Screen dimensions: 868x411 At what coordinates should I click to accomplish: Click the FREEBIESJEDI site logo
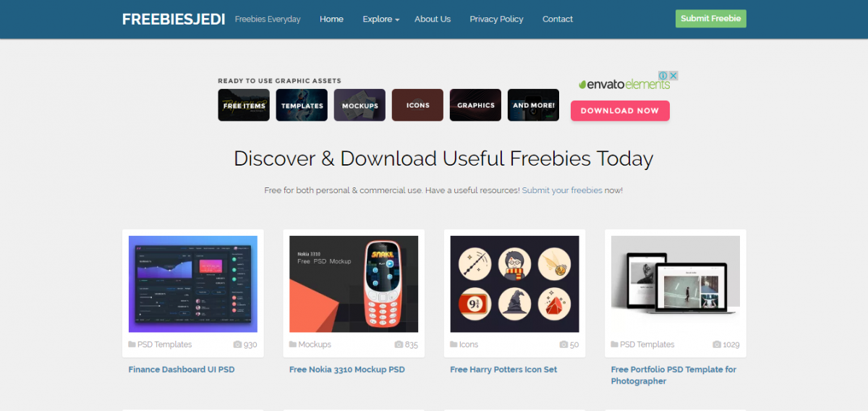[x=173, y=19]
